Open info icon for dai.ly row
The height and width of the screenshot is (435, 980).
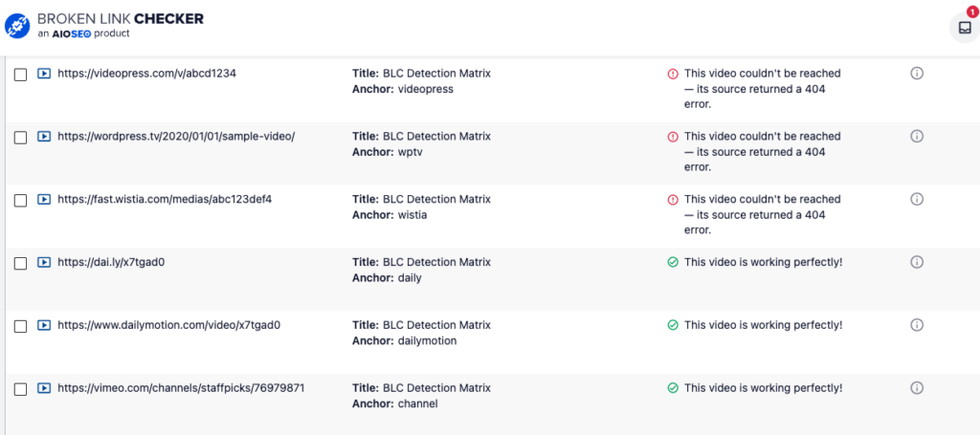click(917, 262)
